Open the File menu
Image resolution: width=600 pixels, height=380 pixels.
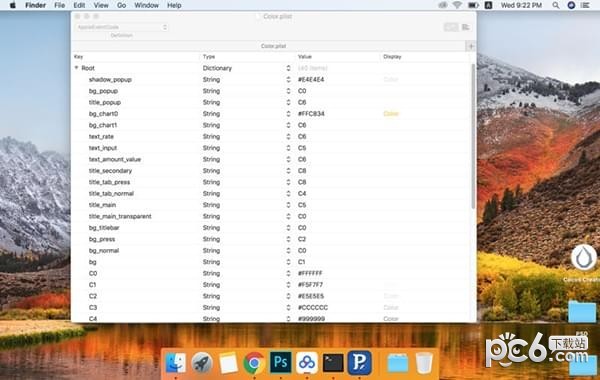[x=60, y=5]
